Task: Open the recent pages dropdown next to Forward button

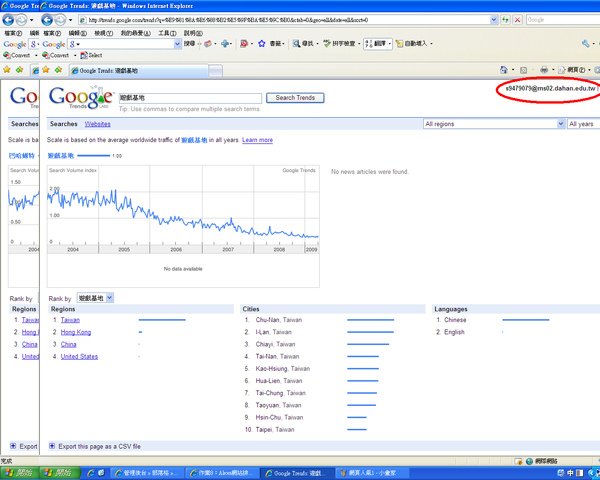Action: (70, 20)
